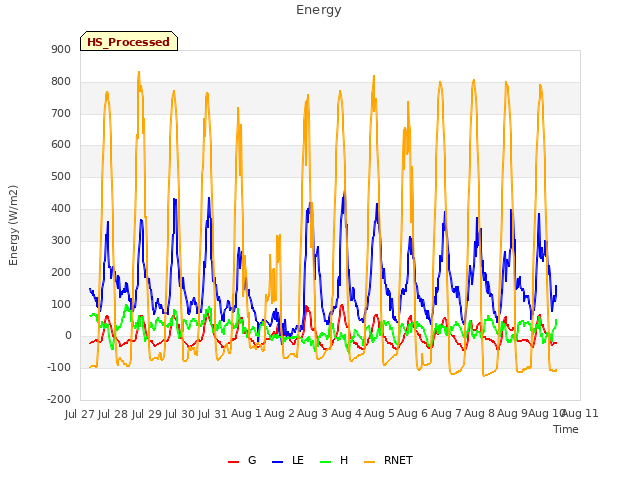Click the Aug 8 x-axis date label
This screenshot has height=480, width=640.
click(479, 414)
